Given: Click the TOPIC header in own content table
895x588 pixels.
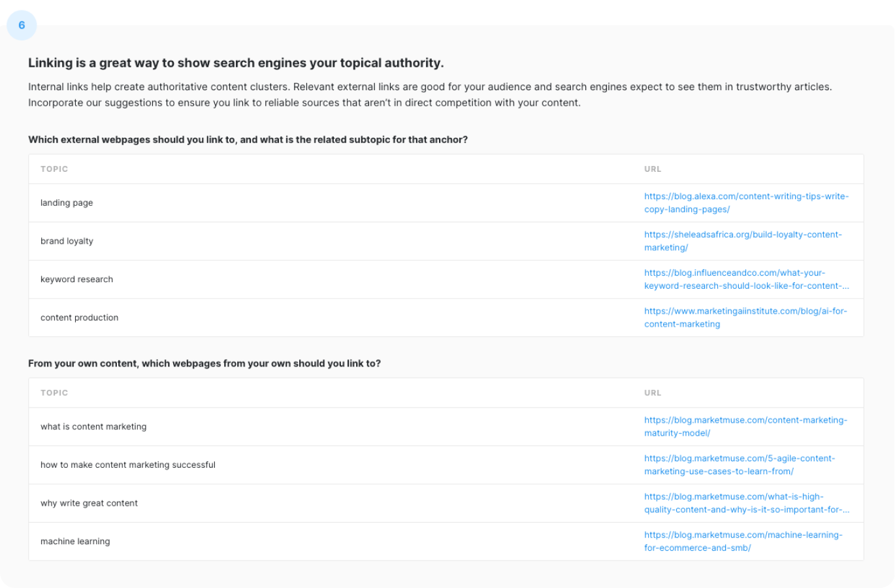Looking at the screenshot, I should [x=54, y=393].
